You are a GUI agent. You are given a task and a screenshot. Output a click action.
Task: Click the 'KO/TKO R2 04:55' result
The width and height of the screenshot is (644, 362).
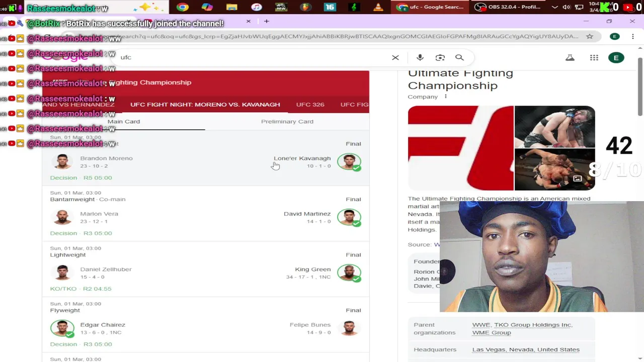click(x=81, y=289)
